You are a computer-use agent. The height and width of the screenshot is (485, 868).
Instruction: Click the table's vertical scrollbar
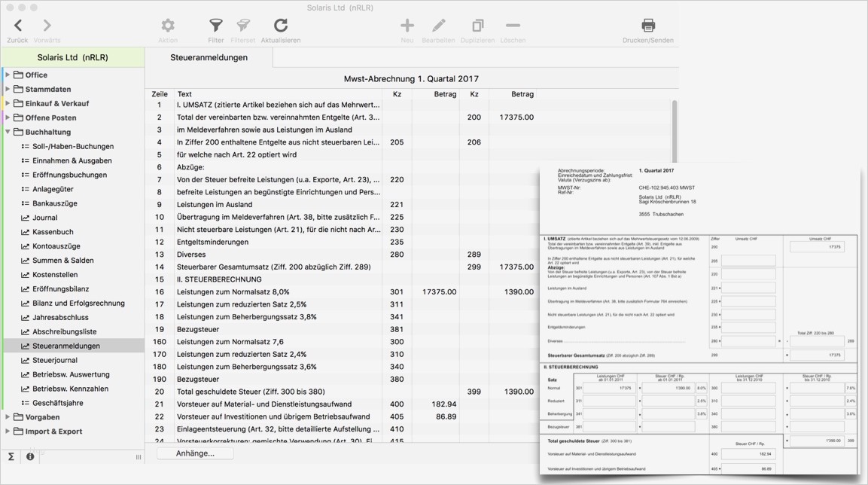pos(675,130)
